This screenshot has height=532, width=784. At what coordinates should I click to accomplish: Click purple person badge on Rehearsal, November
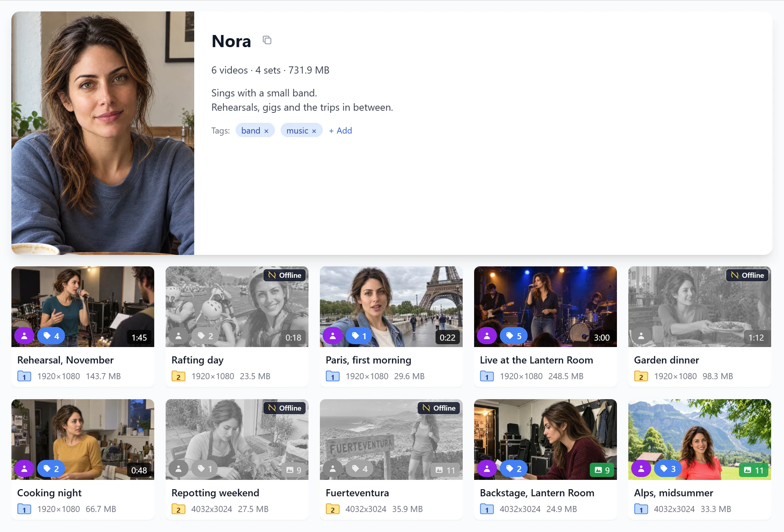[x=24, y=336]
